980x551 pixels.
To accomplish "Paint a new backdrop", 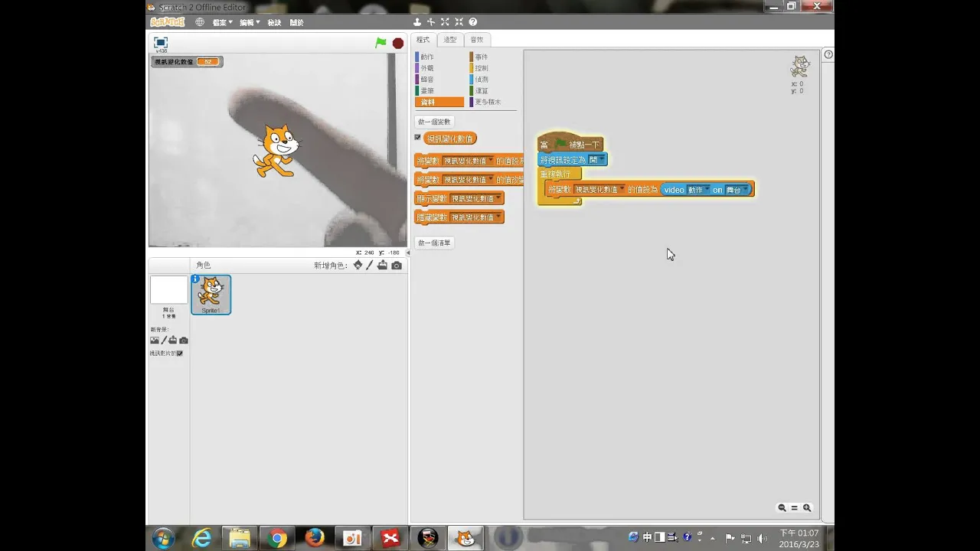I will pos(163,340).
